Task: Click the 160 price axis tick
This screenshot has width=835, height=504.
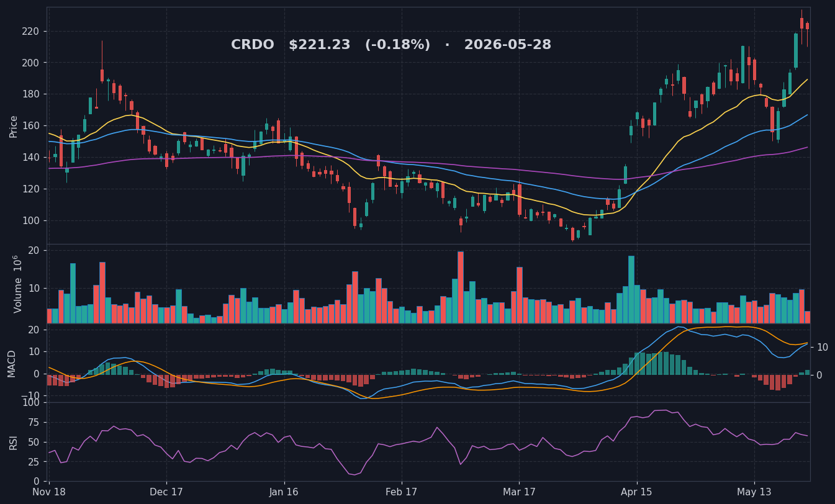Action: 30,126
